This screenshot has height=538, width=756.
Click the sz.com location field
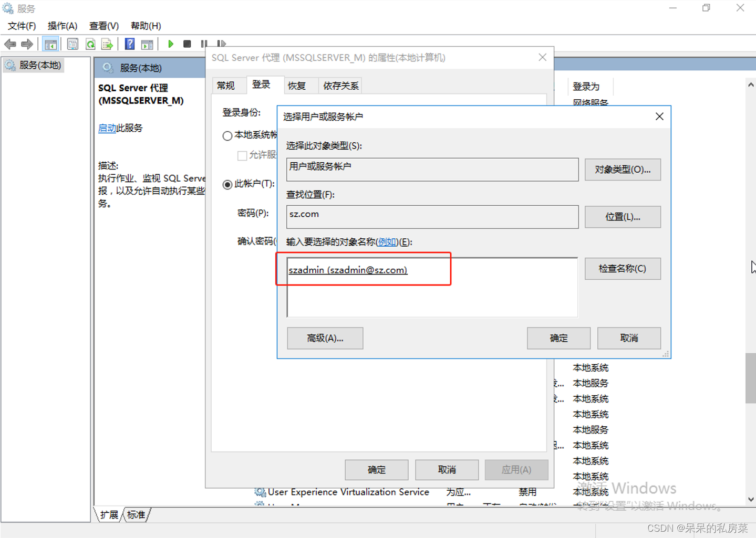coord(432,217)
